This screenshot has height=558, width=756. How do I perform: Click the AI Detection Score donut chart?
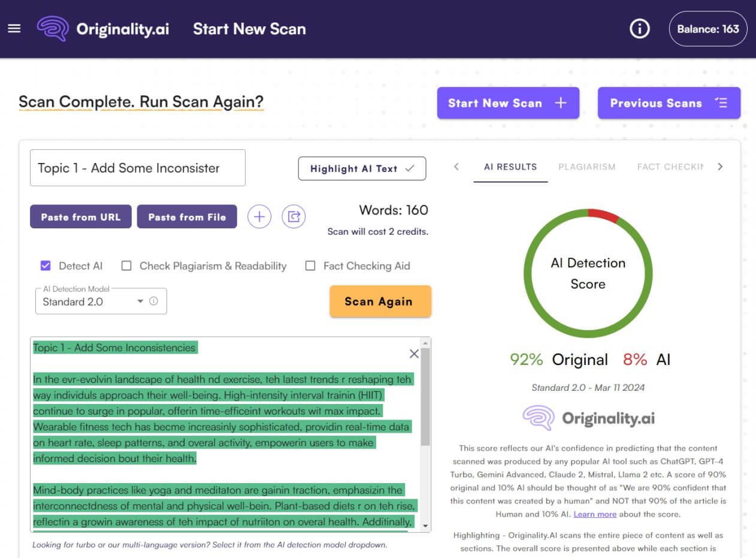[x=588, y=273]
